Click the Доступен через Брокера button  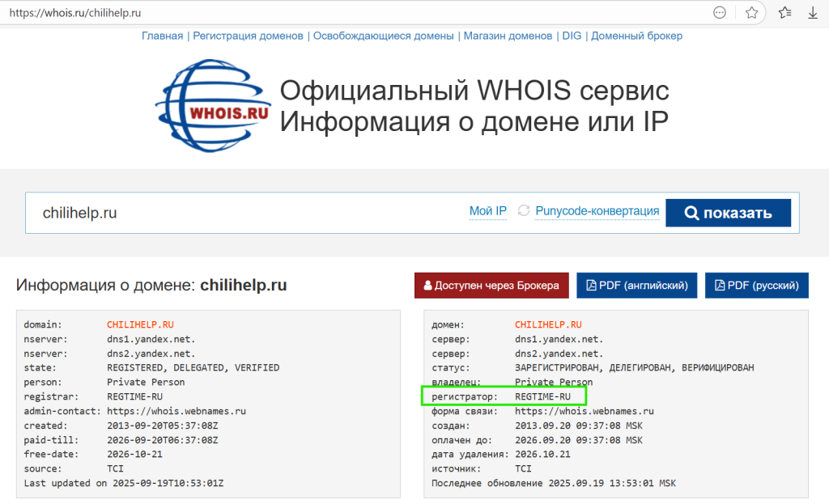[491, 285]
